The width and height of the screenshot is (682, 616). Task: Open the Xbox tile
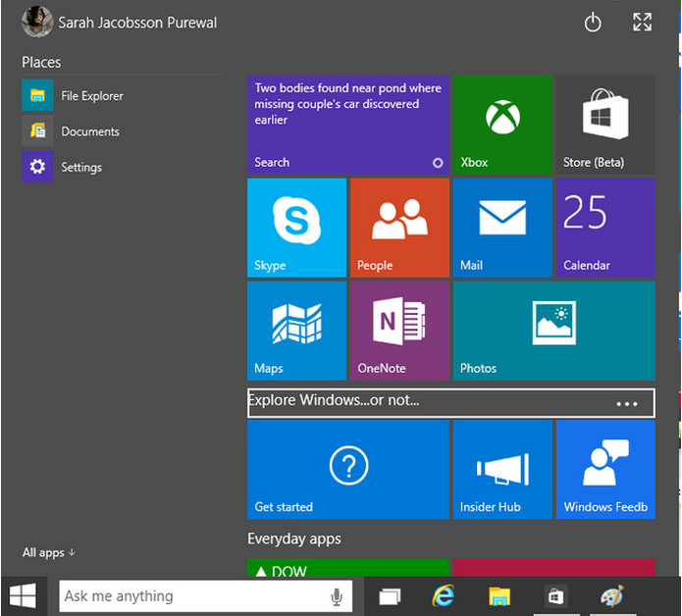[x=502, y=125]
